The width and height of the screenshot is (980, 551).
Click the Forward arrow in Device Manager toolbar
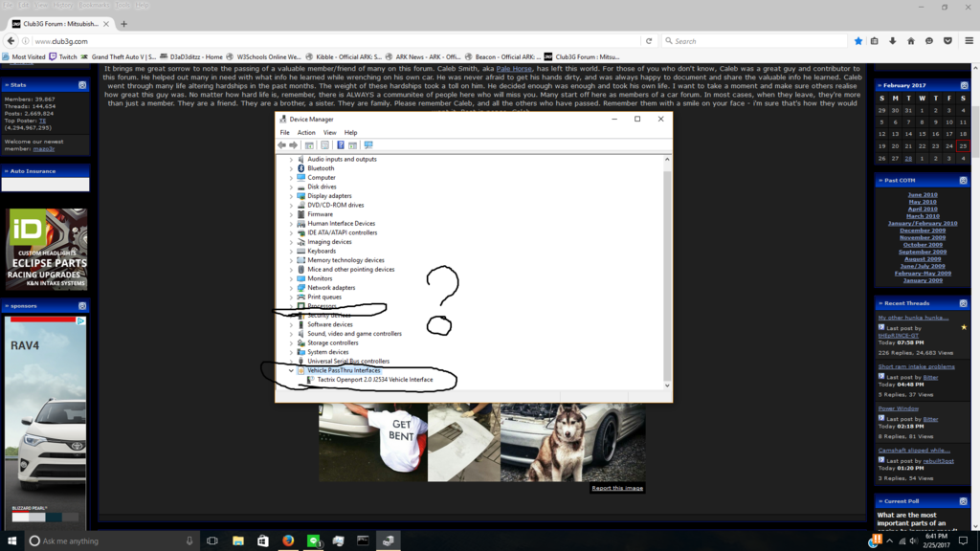[x=293, y=145]
